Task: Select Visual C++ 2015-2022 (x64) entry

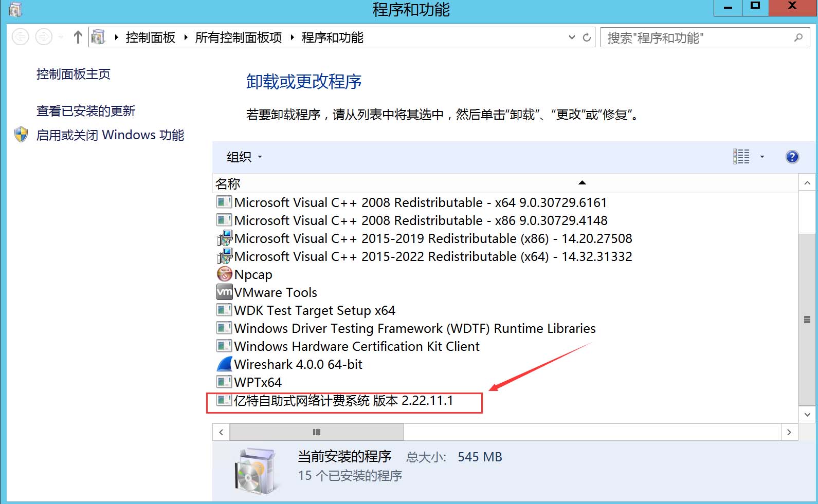Action: (424, 256)
